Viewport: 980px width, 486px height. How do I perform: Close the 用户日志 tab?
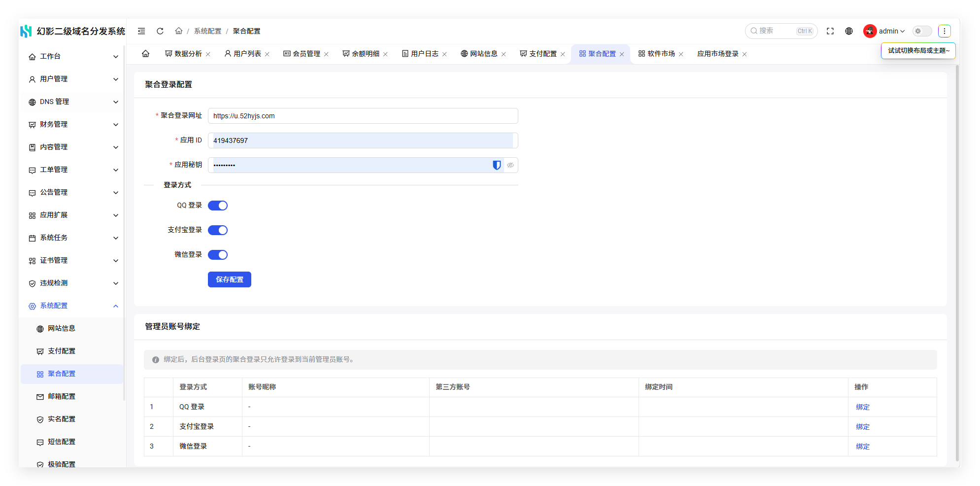(x=444, y=54)
